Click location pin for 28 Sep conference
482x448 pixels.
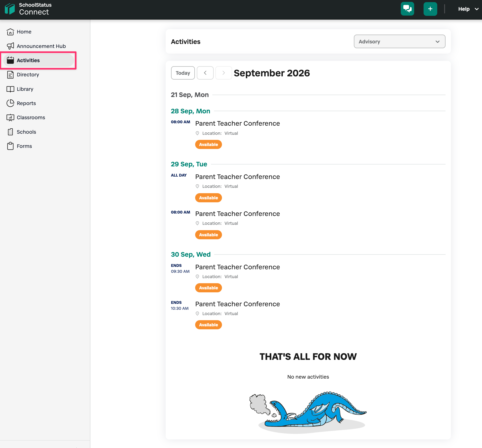[197, 133]
